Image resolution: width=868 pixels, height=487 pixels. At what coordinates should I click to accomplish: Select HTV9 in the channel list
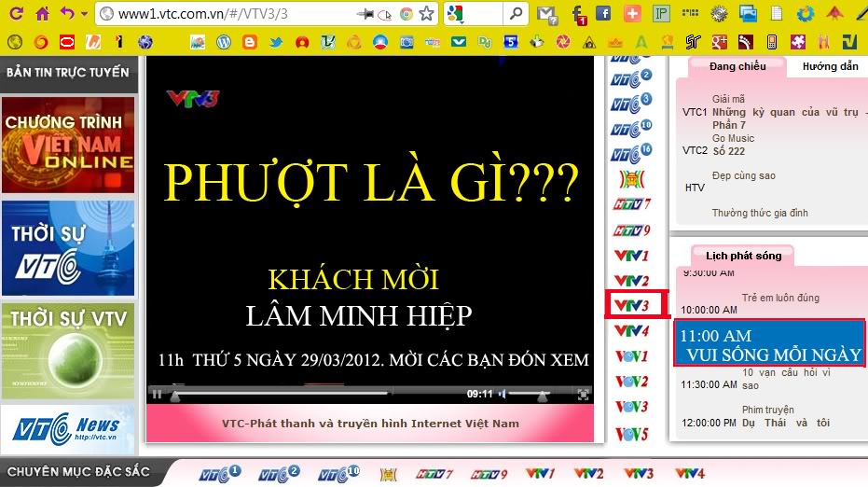coord(631,230)
